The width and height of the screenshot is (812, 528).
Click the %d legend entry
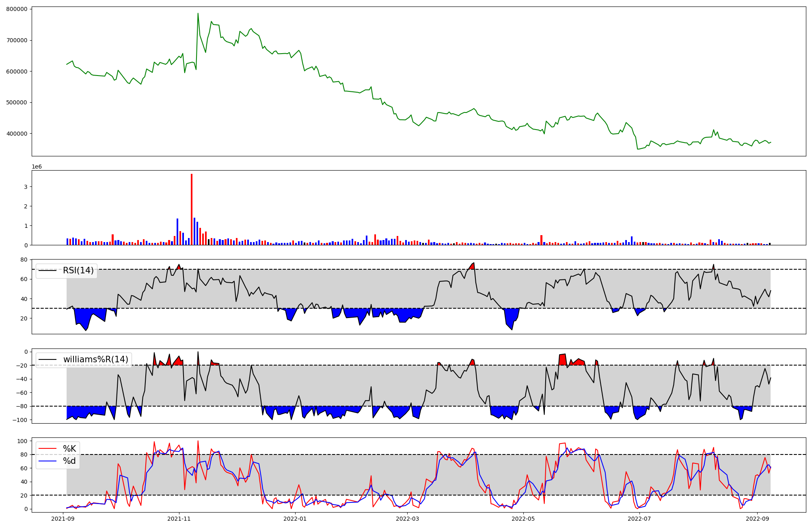(69, 461)
